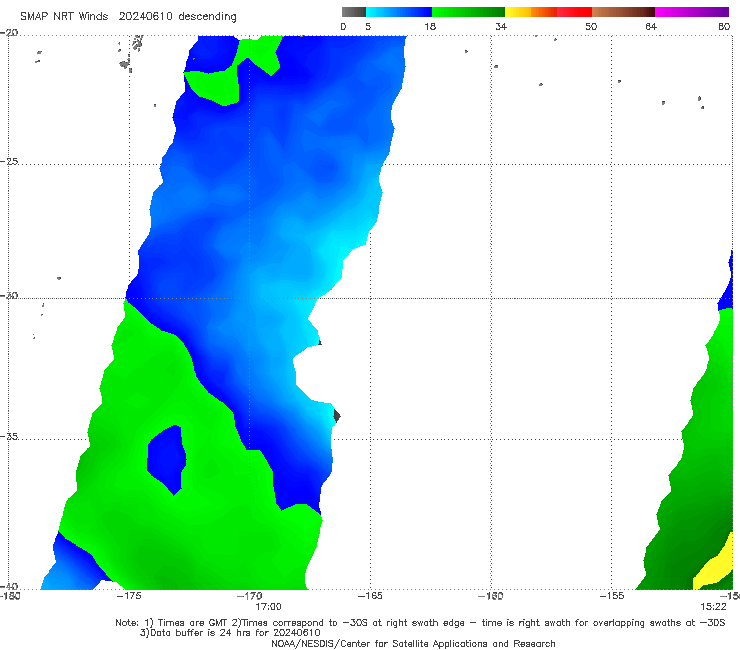Click the gray 0-5 segment of color bar
Image resolution: width=740 pixels, height=650 pixels.
coord(354,12)
